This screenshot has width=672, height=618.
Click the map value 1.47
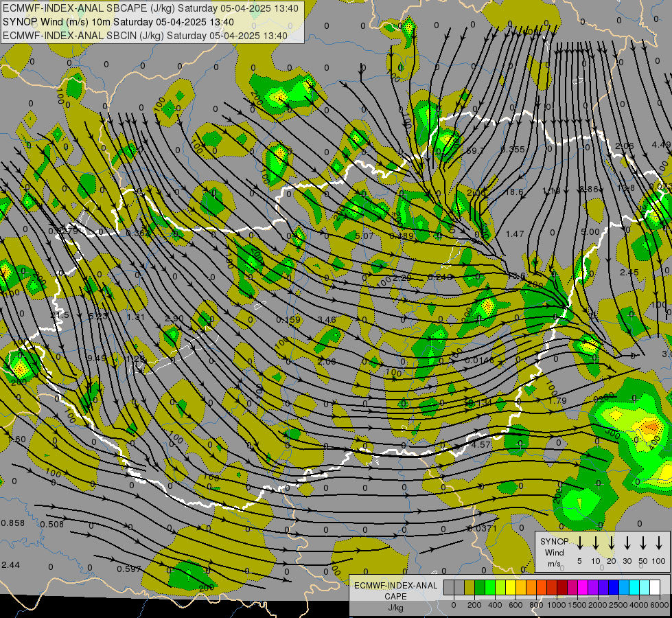tap(515, 233)
